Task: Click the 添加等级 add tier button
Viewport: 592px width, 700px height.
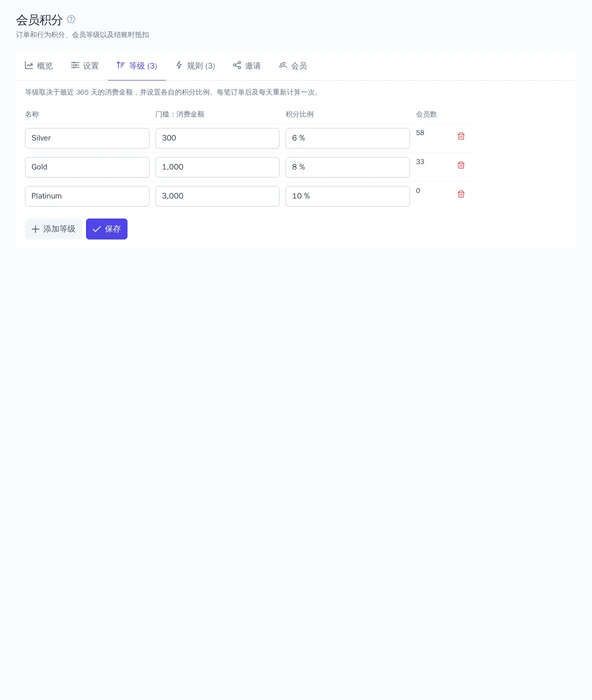Action: (x=53, y=229)
